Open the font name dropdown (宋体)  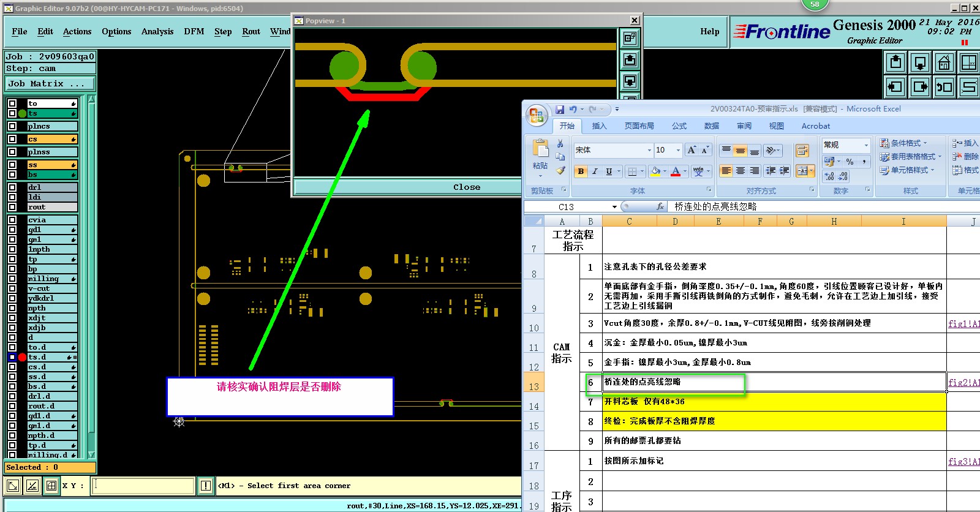649,150
